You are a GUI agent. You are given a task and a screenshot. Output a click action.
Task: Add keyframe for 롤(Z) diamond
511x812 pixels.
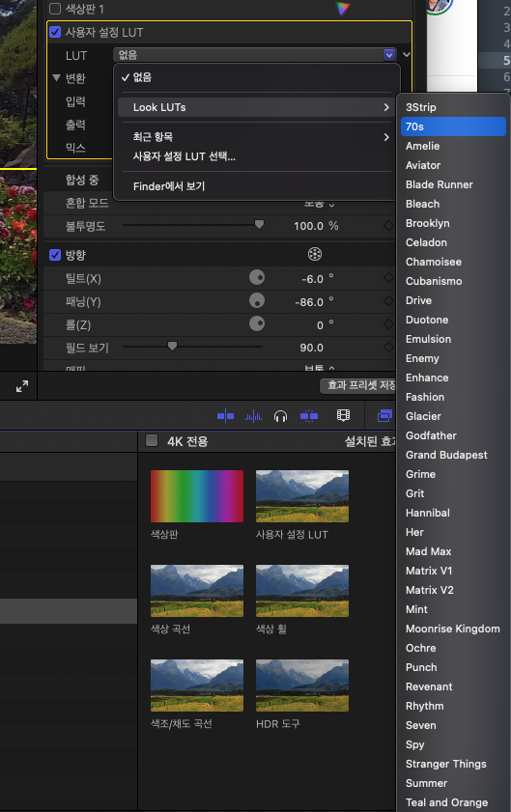pos(388,324)
